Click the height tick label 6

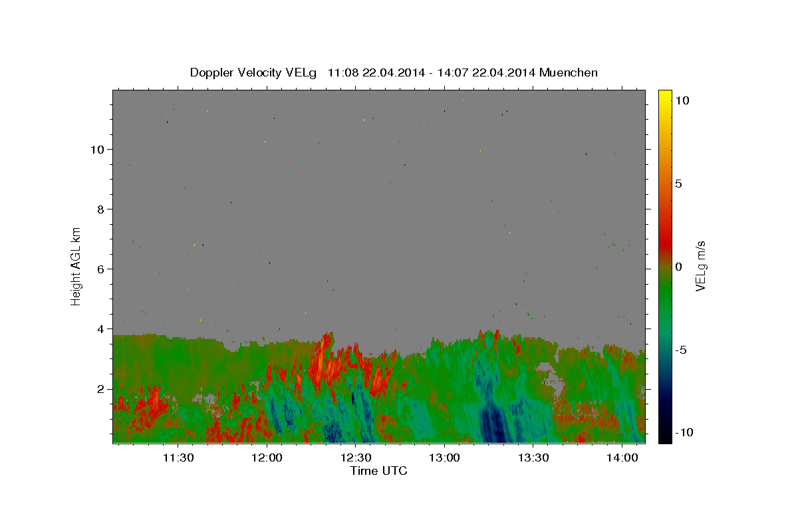click(x=102, y=269)
